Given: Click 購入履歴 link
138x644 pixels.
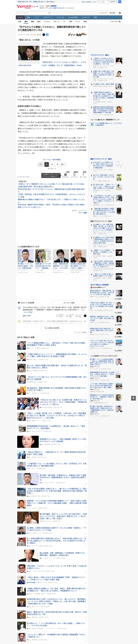Looking at the screenshot, I should (112, 13).
